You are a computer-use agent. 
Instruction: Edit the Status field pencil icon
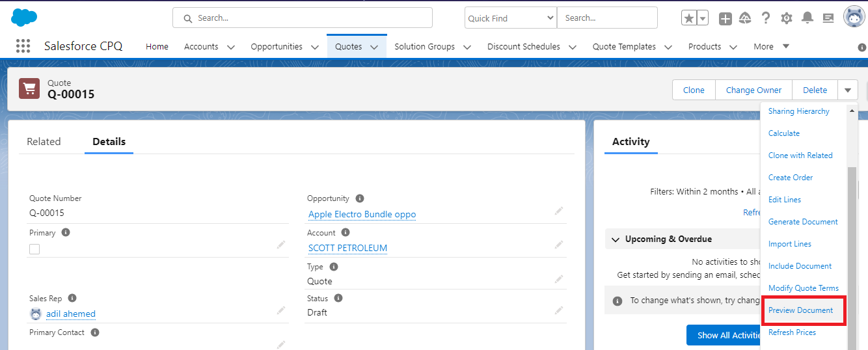(x=559, y=310)
